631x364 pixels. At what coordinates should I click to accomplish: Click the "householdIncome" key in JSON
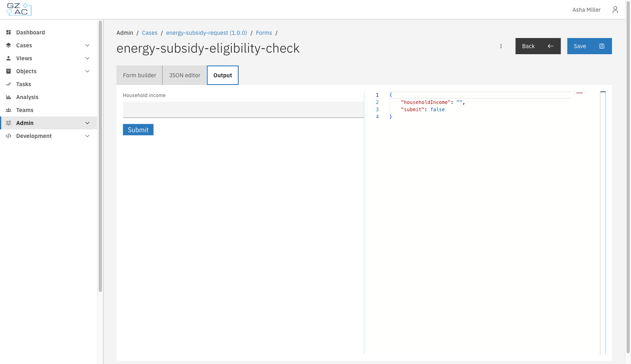(x=426, y=102)
